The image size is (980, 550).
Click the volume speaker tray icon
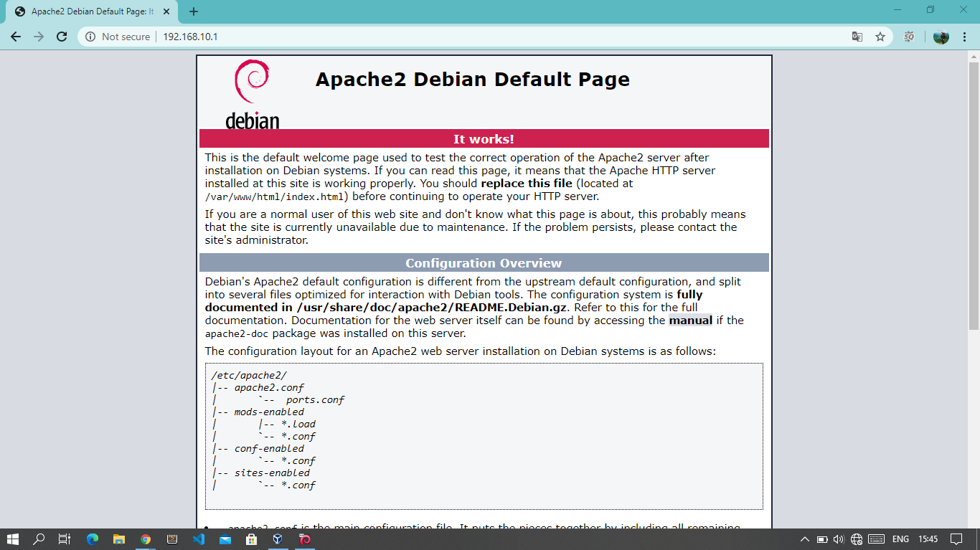coord(839,539)
